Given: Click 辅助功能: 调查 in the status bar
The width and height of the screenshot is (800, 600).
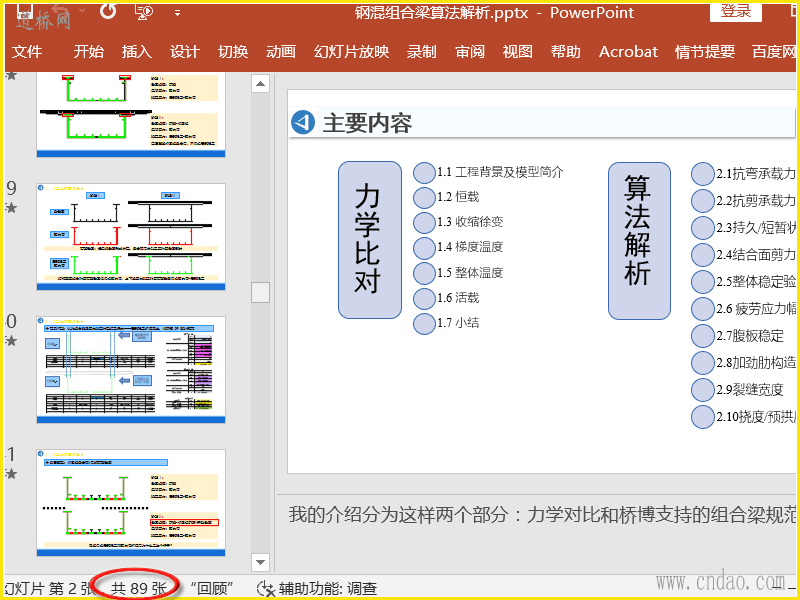Looking at the screenshot, I should click(x=327, y=588).
